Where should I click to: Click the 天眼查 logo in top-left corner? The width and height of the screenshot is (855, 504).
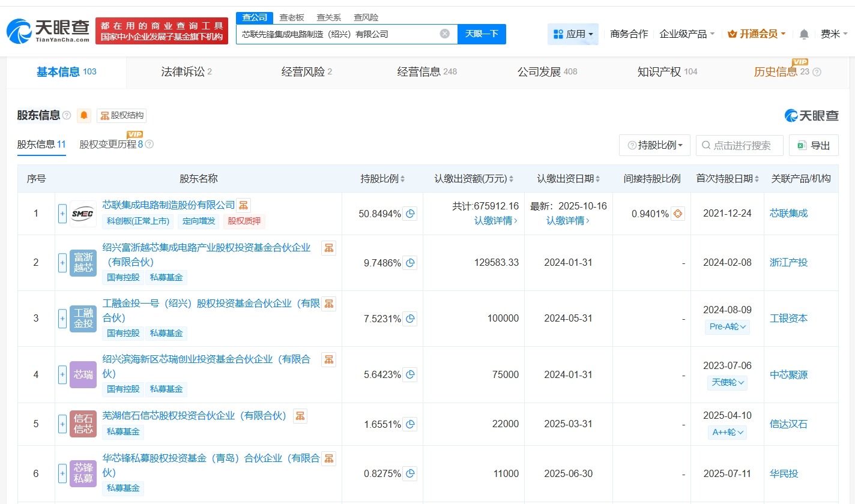pyautogui.click(x=48, y=30)
